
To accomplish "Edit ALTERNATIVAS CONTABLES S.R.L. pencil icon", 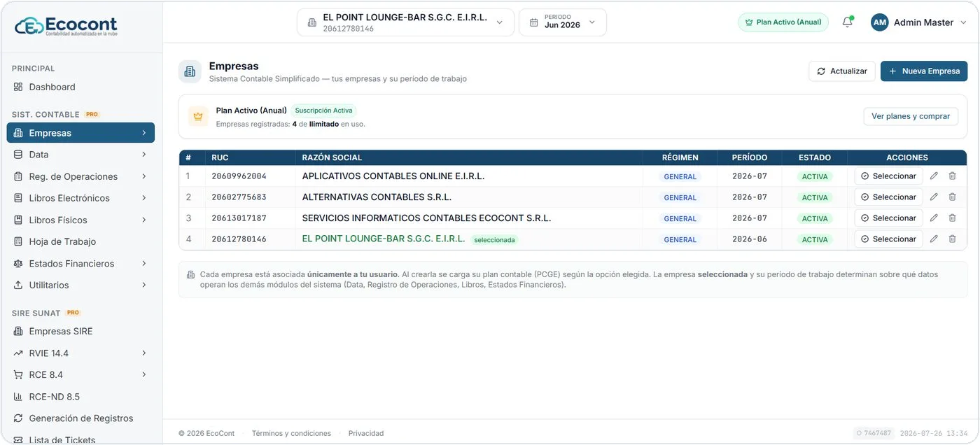I will (934, 197).
